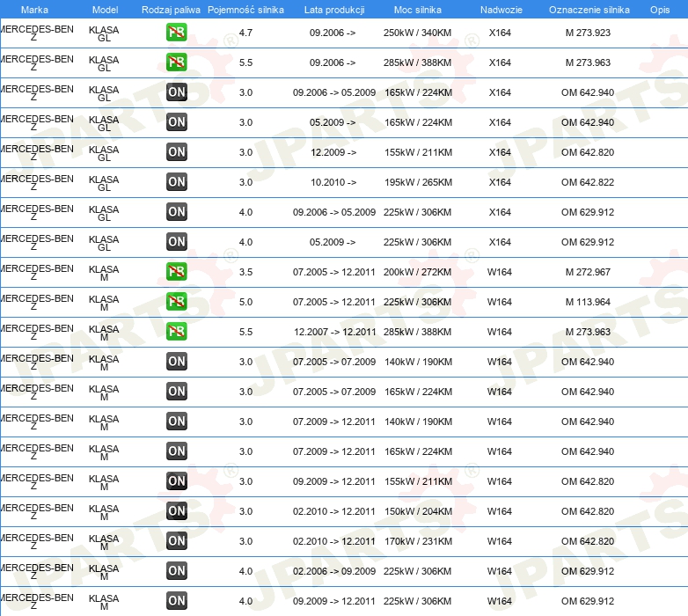688x616 pixels.
Task: Click diesel ON icon for GL 165kW from 05.2009
Action: pyautogui.click(x=176, y=122)
